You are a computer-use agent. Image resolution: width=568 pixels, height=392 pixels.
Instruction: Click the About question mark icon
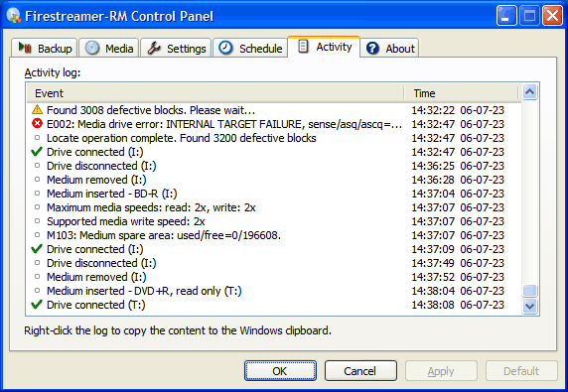point(372,49)
